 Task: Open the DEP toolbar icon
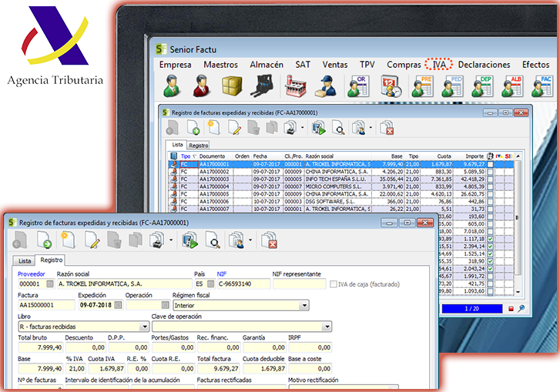pyautogui.click(x=482, y=86)
